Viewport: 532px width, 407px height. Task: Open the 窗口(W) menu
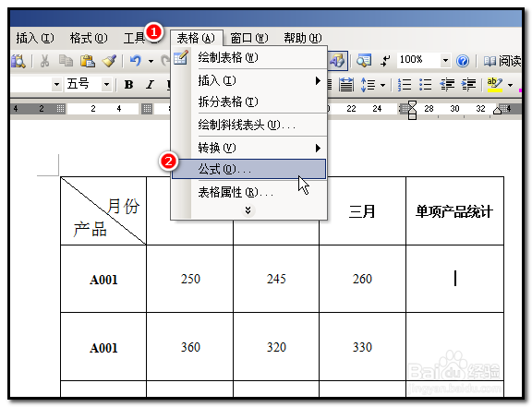(x=249, y=38)
